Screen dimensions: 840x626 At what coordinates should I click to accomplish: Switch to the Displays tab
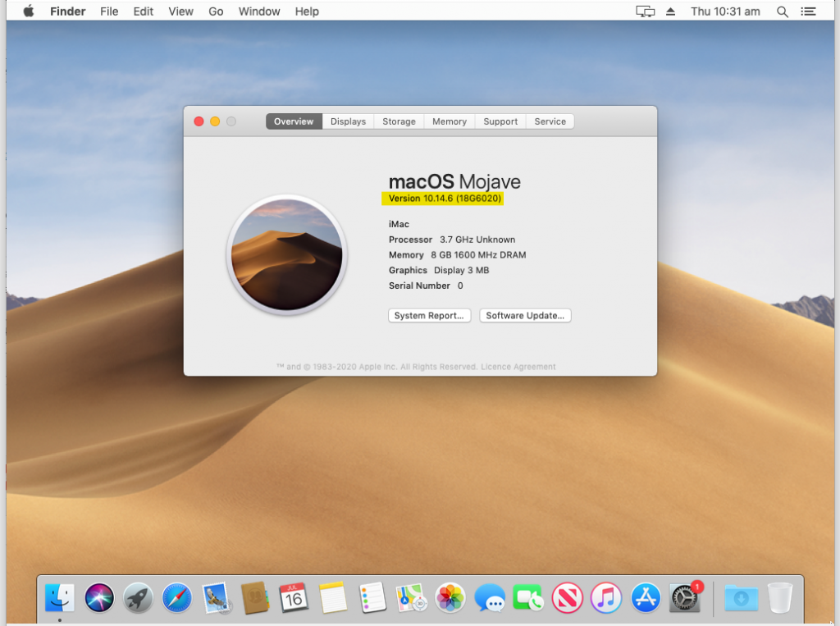[348, 121]
